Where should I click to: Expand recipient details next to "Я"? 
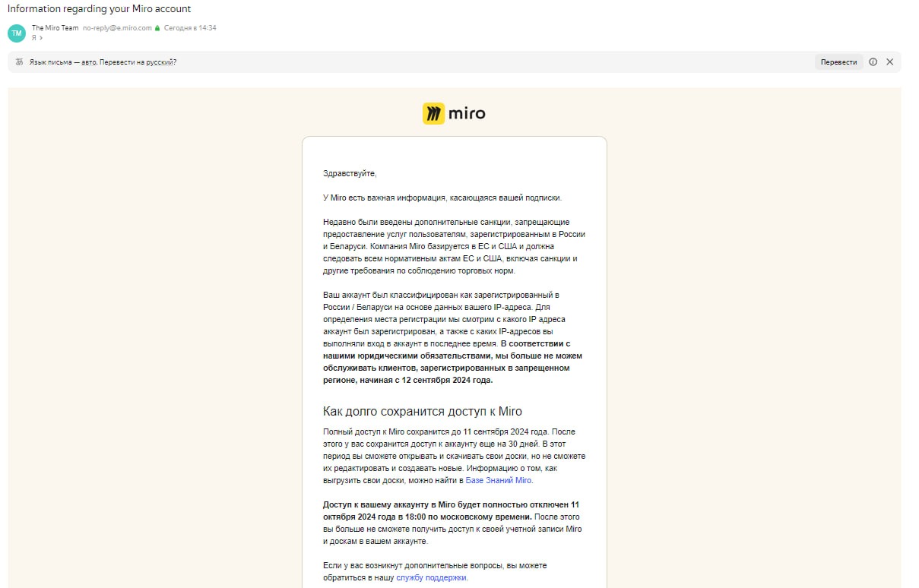(41, 38)
